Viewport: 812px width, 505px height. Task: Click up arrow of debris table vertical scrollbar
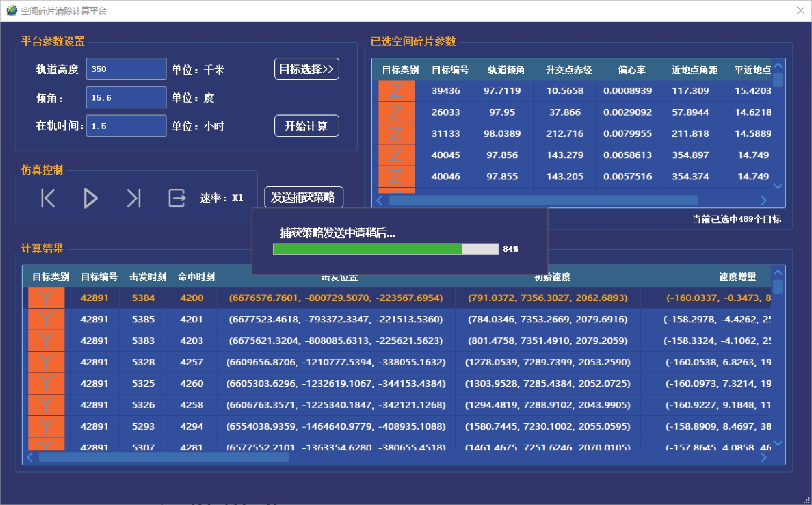tap(778, 66)
